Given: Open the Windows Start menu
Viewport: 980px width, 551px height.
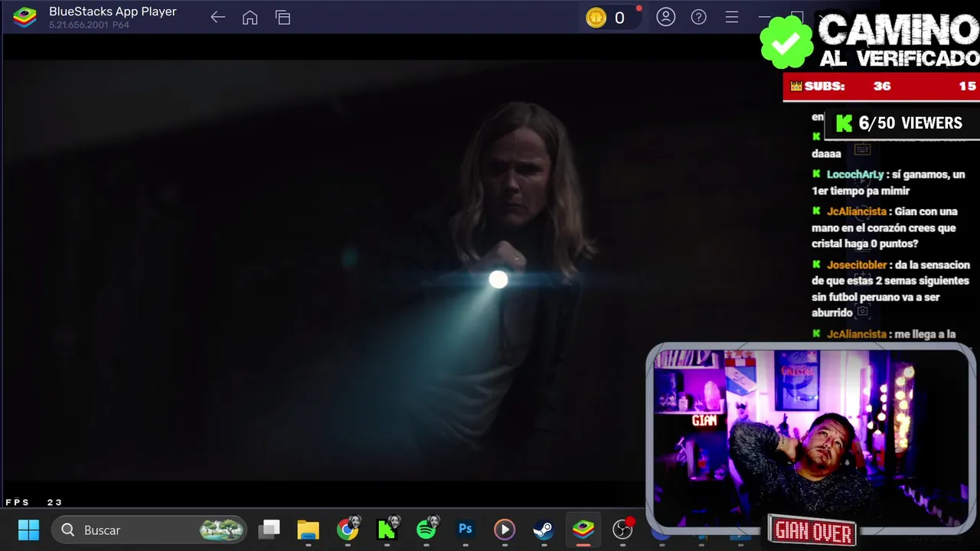Looking at the screenshot, I should click(x=28, y=530).
